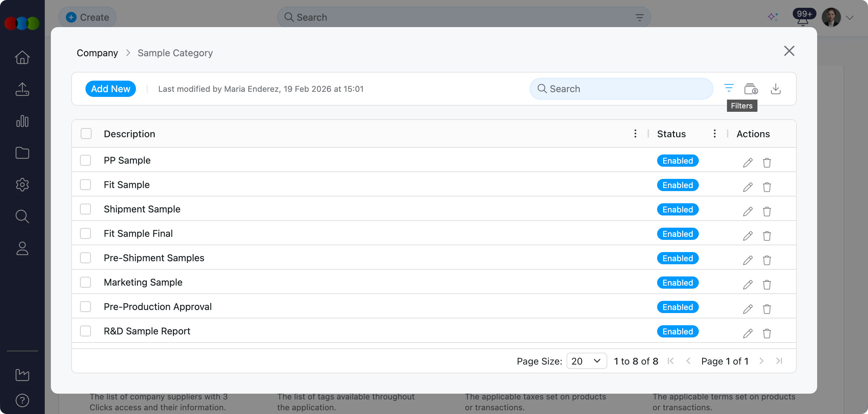Open Status column options menu

714,134
